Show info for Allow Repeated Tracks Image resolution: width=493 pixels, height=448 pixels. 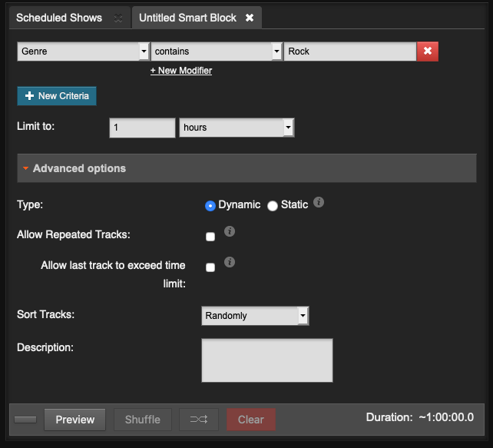[x=229, y=231]
